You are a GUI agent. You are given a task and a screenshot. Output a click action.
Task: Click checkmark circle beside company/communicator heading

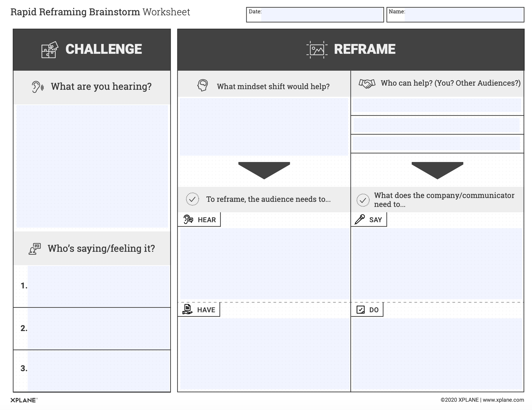point(363,200)
